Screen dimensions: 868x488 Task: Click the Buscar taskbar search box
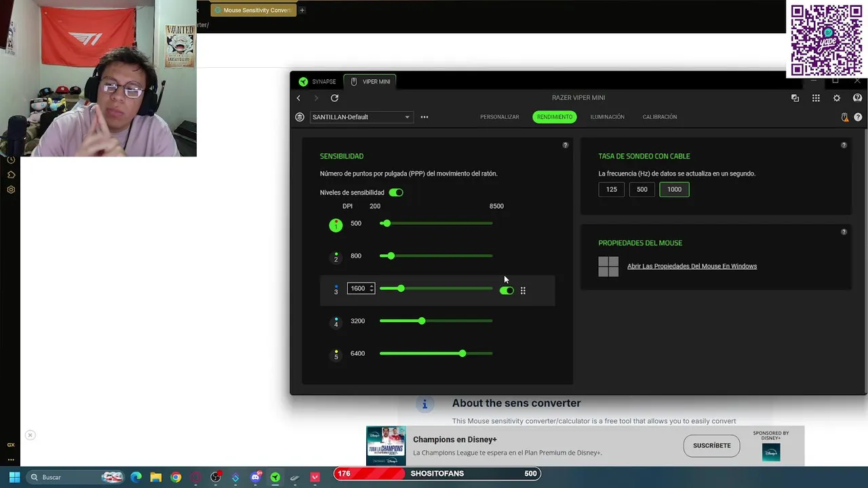76,477
